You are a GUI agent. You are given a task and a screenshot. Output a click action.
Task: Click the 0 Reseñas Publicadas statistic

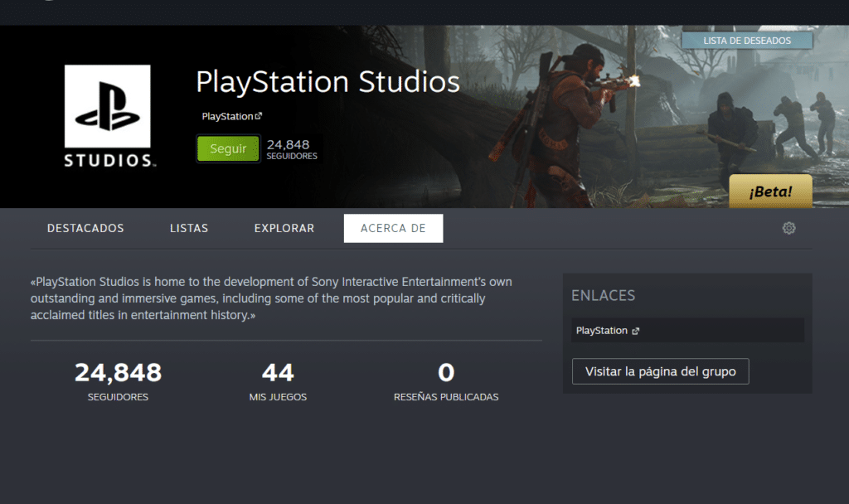coord(446,381)
